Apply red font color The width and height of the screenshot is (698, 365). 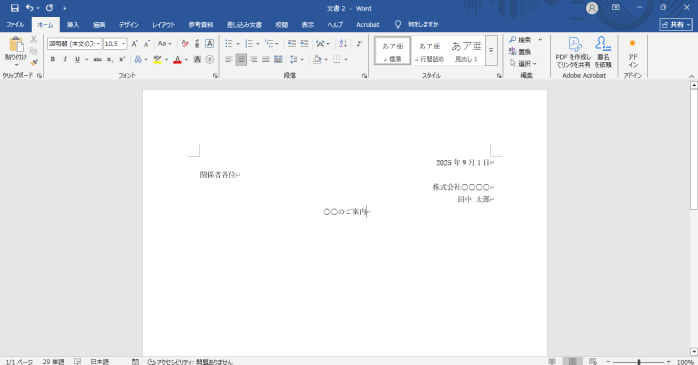177,59
